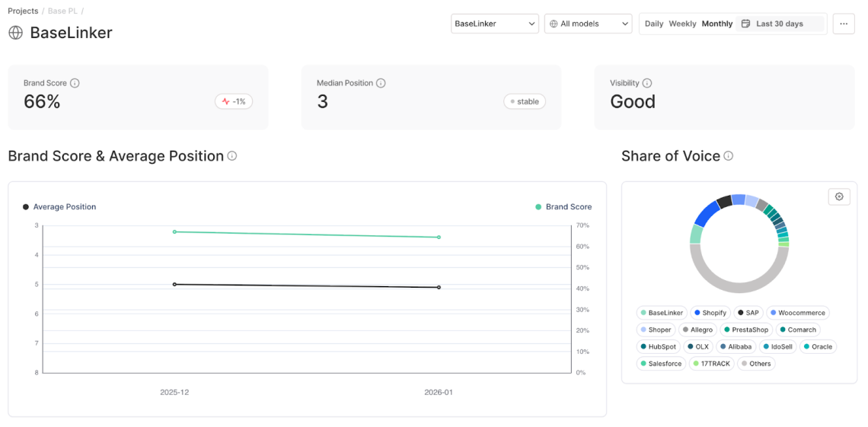Screen dimensions: 868x427
Task: Open Visibility info icon
Action: [x=647, y=83]
